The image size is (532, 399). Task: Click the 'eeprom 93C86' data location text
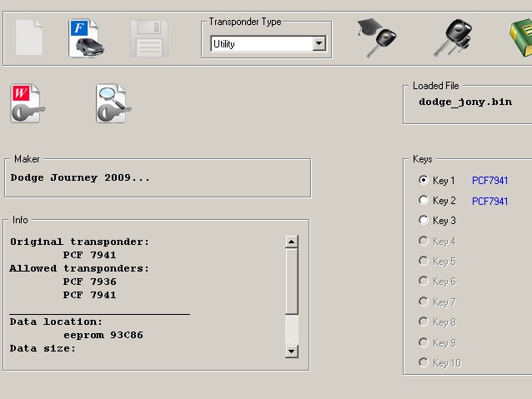(103, 335)
